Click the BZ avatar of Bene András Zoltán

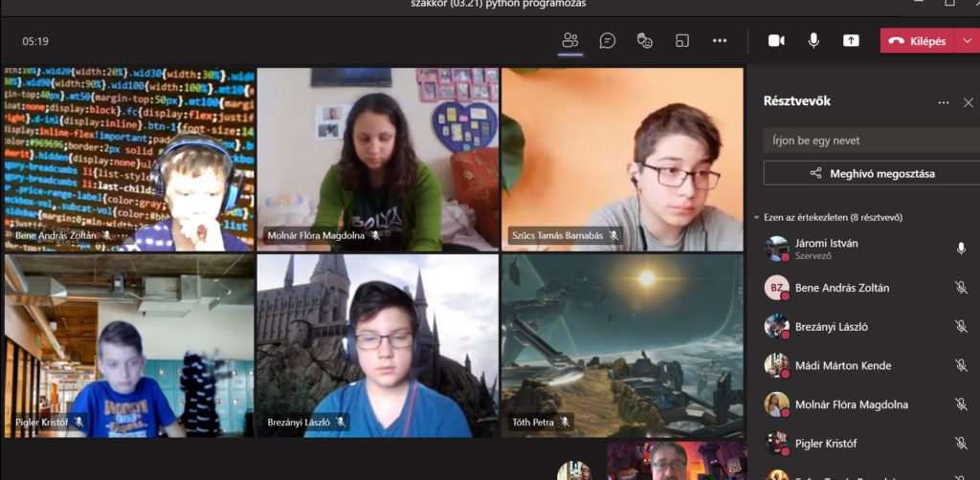click(776, 288)
